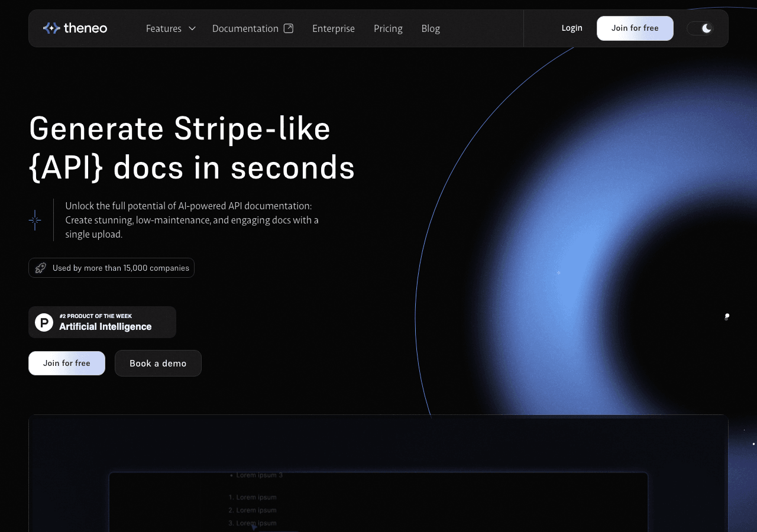This screenshot has height=532, width=757.
Task: Open the Features menu
Action: [x=170, y=28]
